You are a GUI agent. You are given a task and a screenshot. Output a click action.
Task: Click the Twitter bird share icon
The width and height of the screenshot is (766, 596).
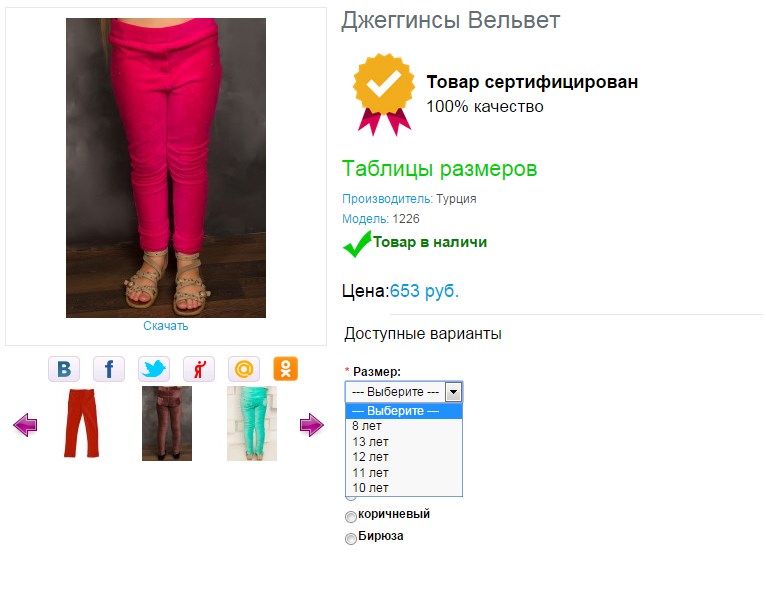(154, 369)
